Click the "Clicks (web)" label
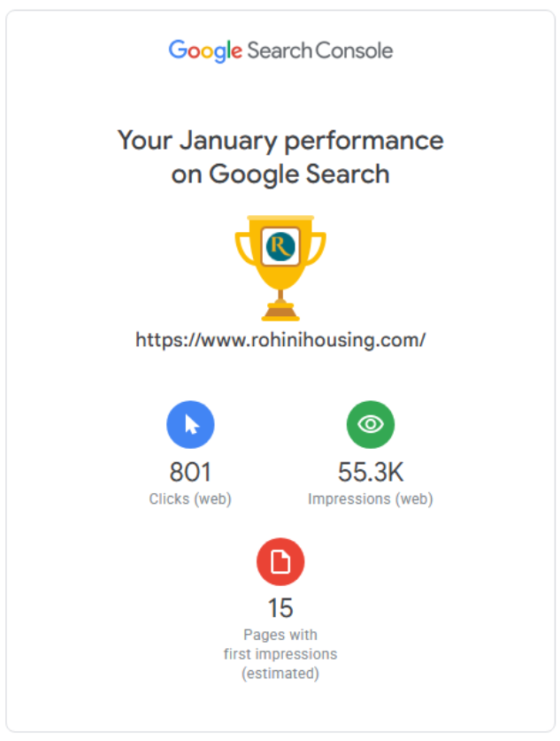Screen dimensions: 560x741 (190, 499)
